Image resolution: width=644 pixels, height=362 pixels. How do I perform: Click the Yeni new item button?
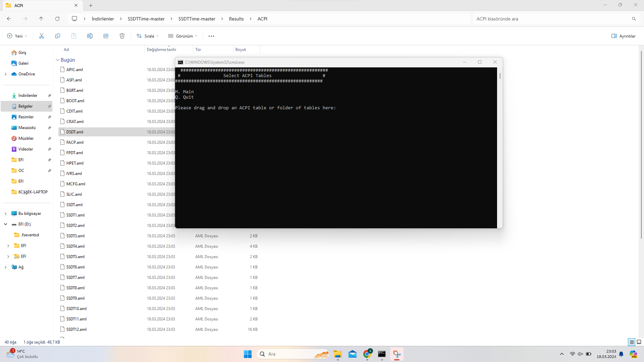point(17,36)
